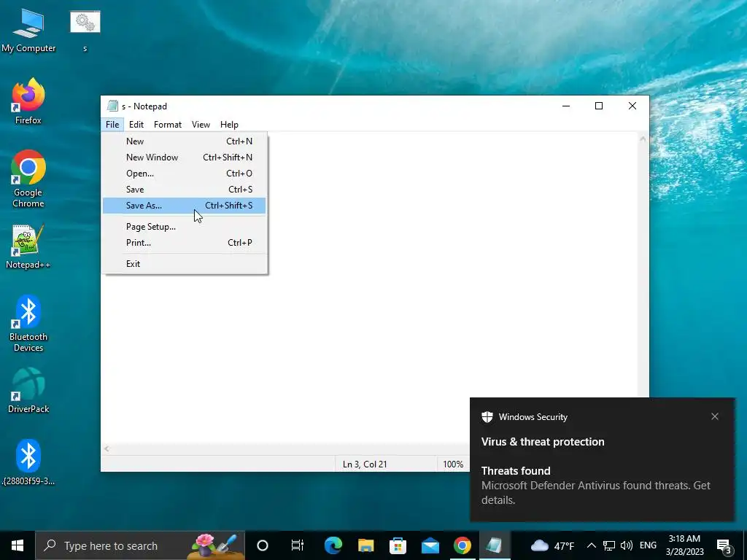The image size is (747, 560).
Task: Open the Windows Start button
Action: 18,545
